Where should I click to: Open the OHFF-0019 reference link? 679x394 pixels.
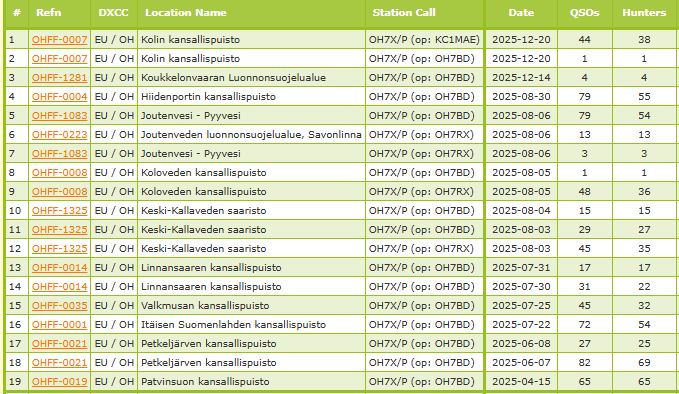point(60,381)
